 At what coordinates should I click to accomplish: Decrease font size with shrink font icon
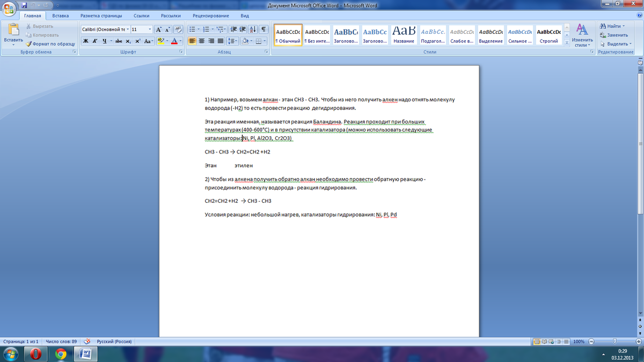click(x=168, y=29)
